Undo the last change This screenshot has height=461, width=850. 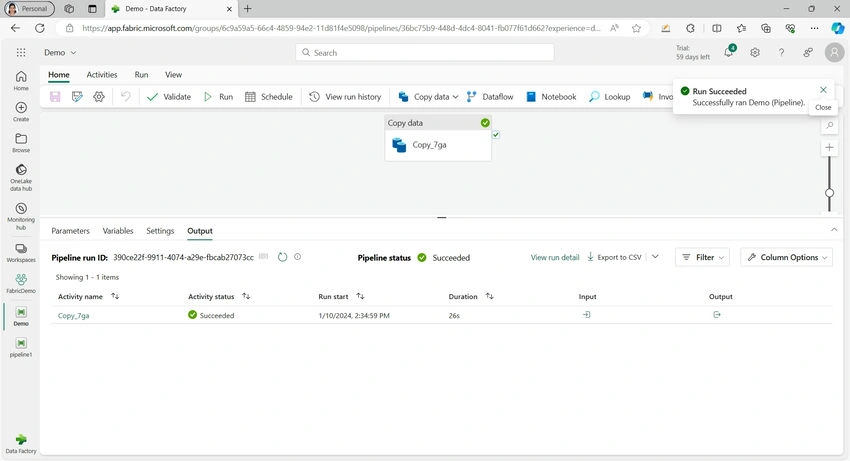tap(126, 97)
